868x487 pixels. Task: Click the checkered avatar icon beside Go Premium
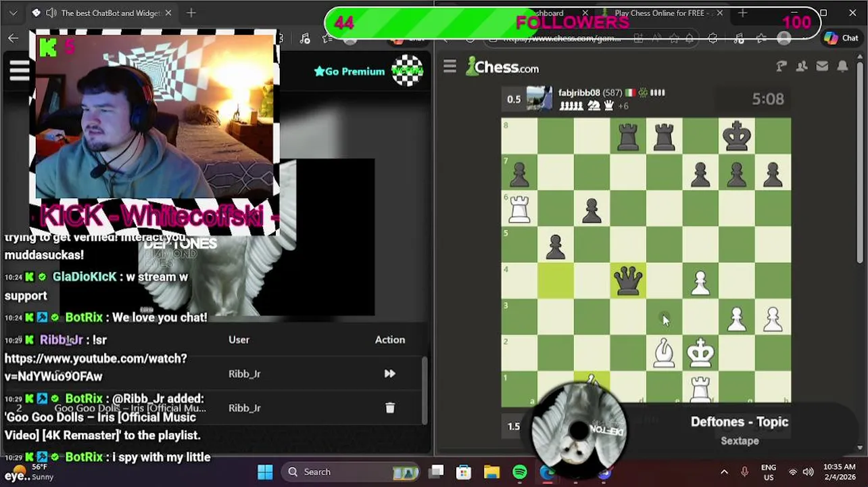tap(407, 71)
